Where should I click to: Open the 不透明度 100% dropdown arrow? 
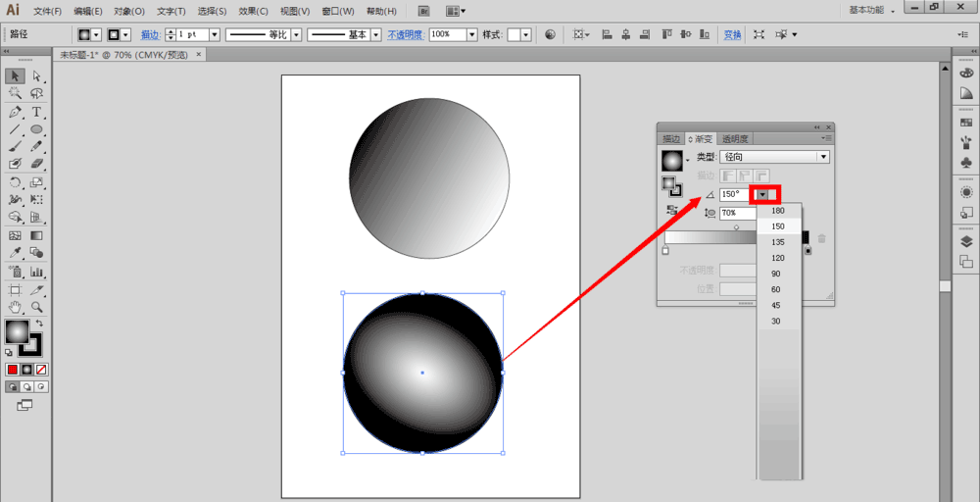click(x=472, y=35)
